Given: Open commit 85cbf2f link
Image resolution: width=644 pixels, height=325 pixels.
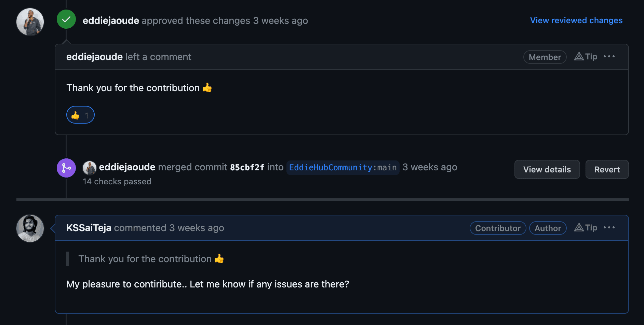Looking at the screenshot, I should click(x=247, y=167).
